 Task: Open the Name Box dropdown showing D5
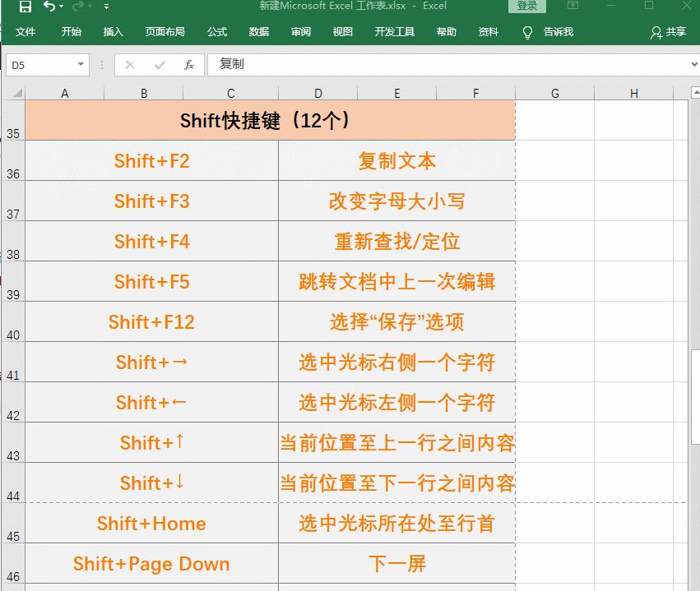[81, 63]
